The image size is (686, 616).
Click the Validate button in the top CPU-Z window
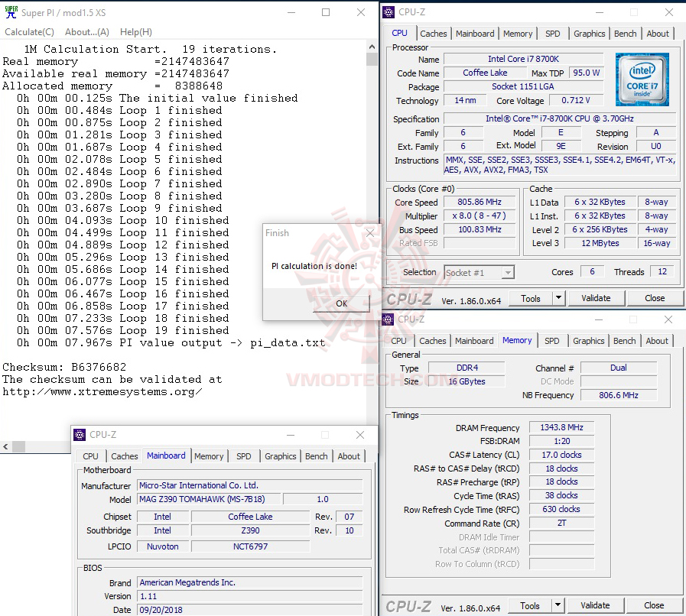(597, 298)
